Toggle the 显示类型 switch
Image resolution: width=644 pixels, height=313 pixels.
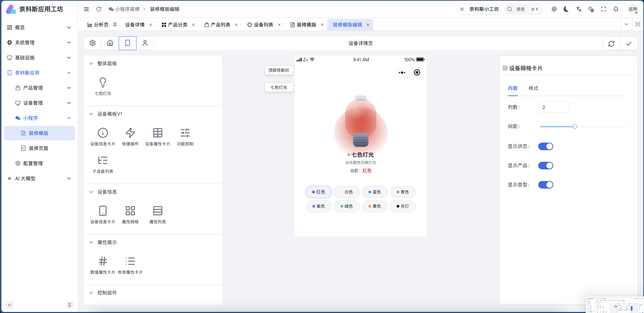pyautogui.click(x=546, y=185)
